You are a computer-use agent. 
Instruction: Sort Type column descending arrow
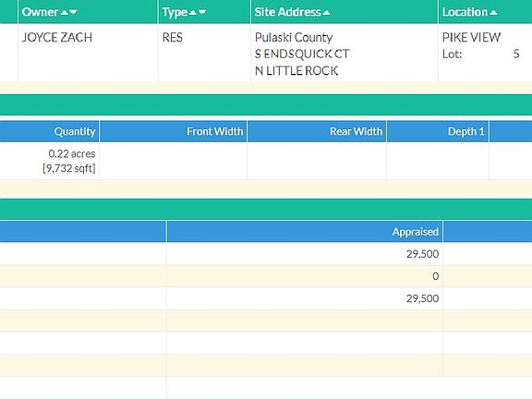tap(202, 13)
